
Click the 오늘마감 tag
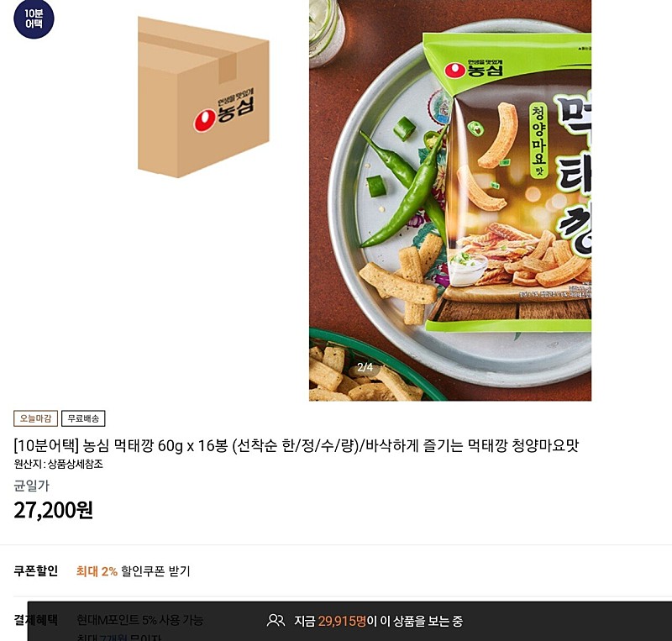coord(35,418)
